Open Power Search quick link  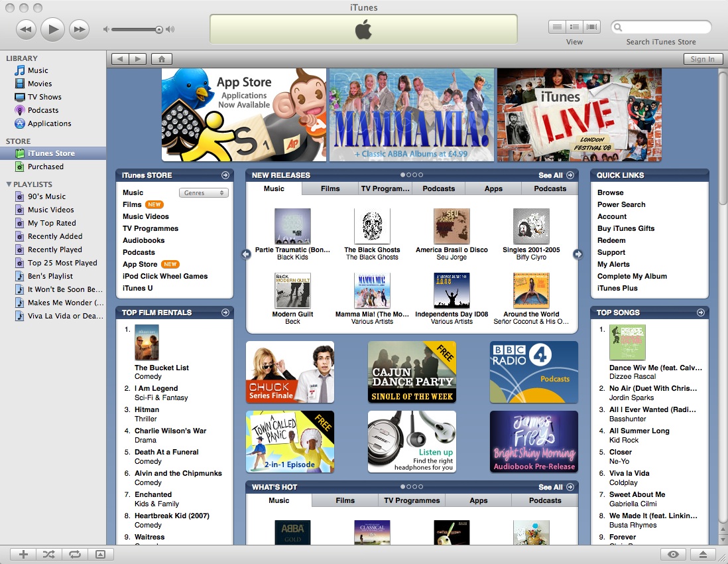tap(621, 204)
